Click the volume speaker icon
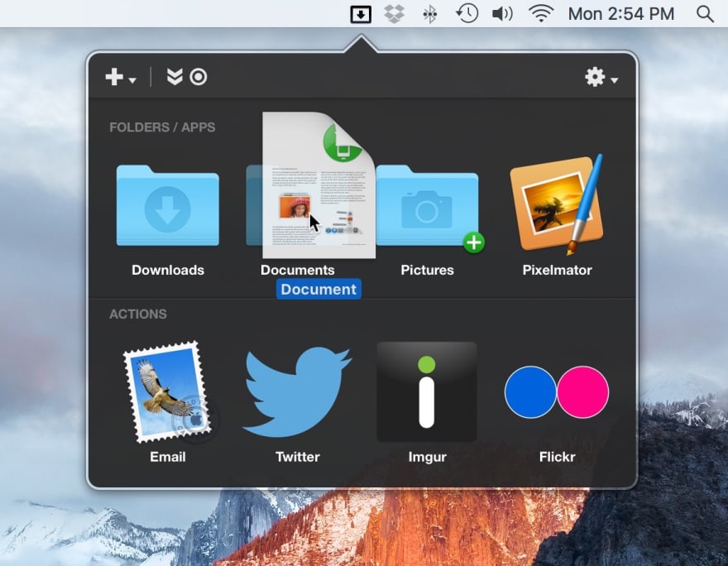 click(x=502, y=14)
